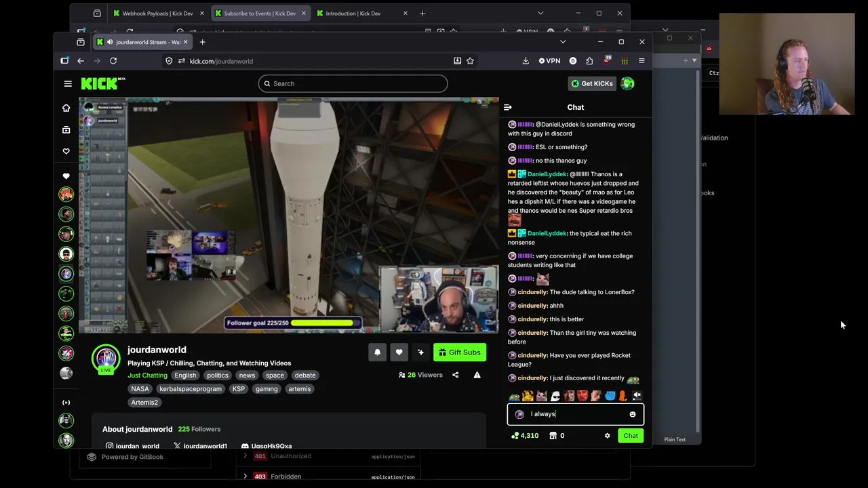Screen dimensions: 868x488
Task: Send message with the Chat button
Action: tap(631, 436)
